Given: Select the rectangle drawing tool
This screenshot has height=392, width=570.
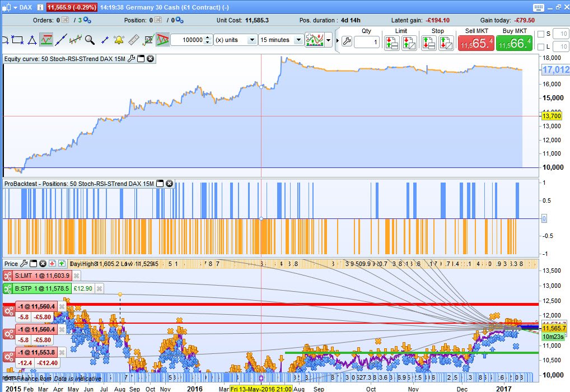Looking at the screenshot, I should point(17,40).
